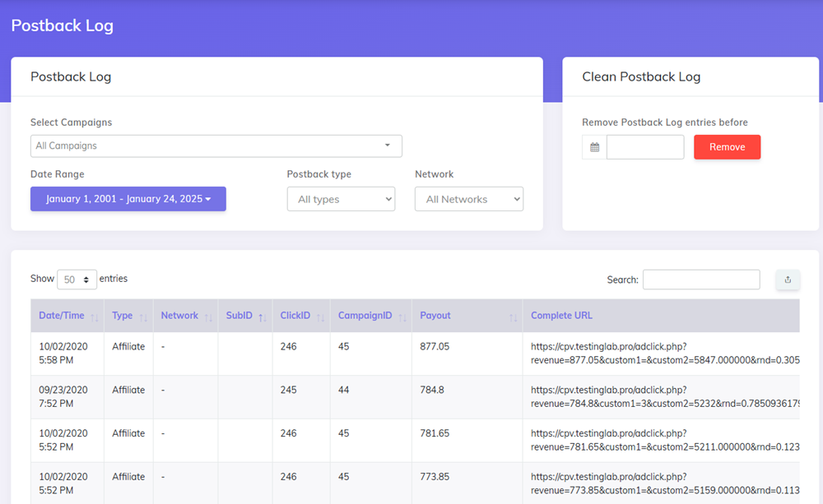Sort table by Payout column arrows
The height and width of the screenshot is (504, 823).
[x=513, y=317]
